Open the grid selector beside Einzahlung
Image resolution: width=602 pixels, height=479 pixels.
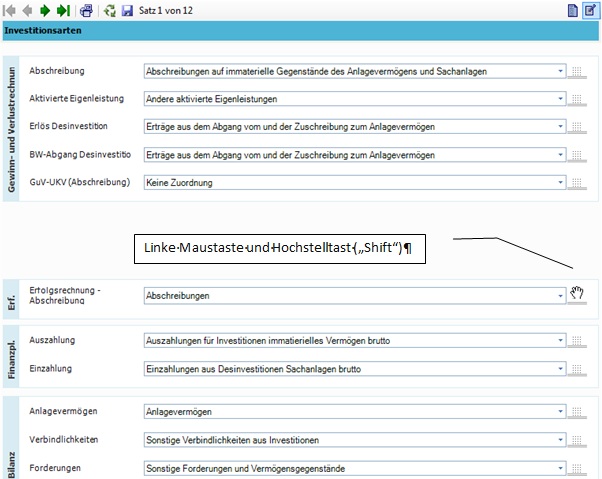click(x=577, y=369)
